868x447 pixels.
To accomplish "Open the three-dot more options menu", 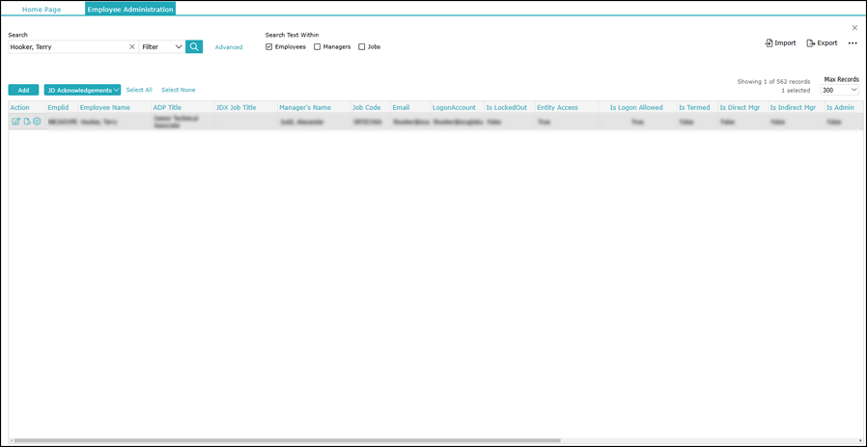I will click(x=853, y=43).
